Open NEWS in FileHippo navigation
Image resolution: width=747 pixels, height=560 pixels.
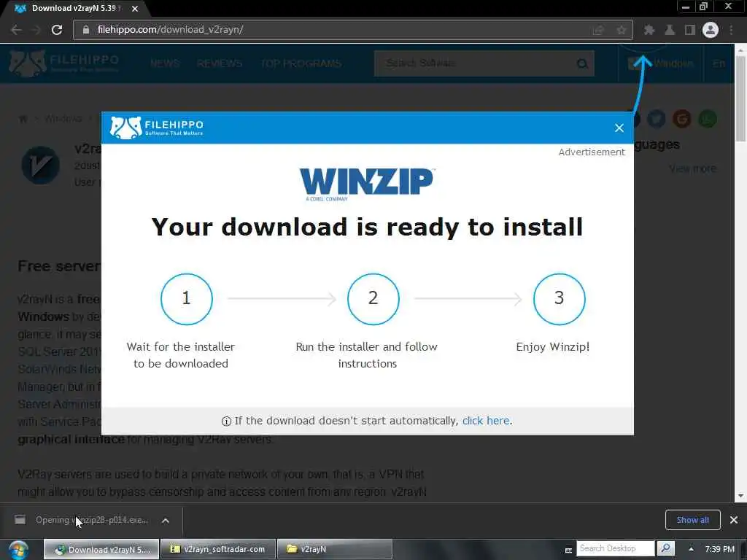click(164, 63)
